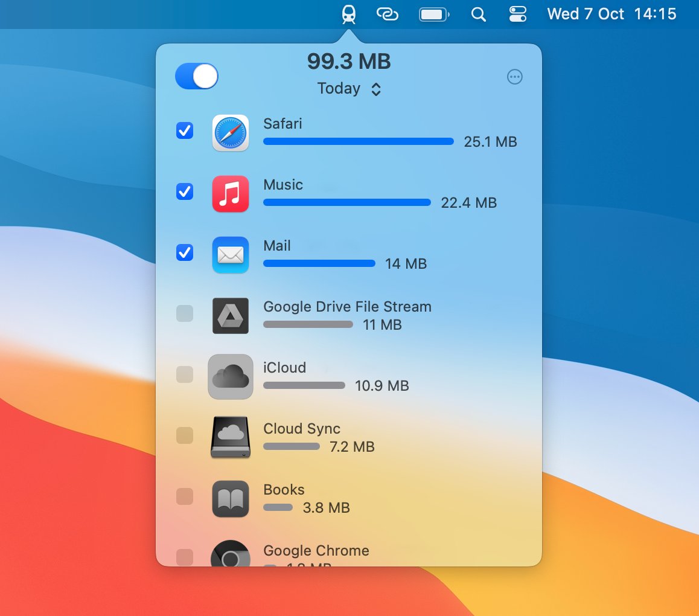
Task: Open Control Center in the menu bar
Action: click(517, 14)
